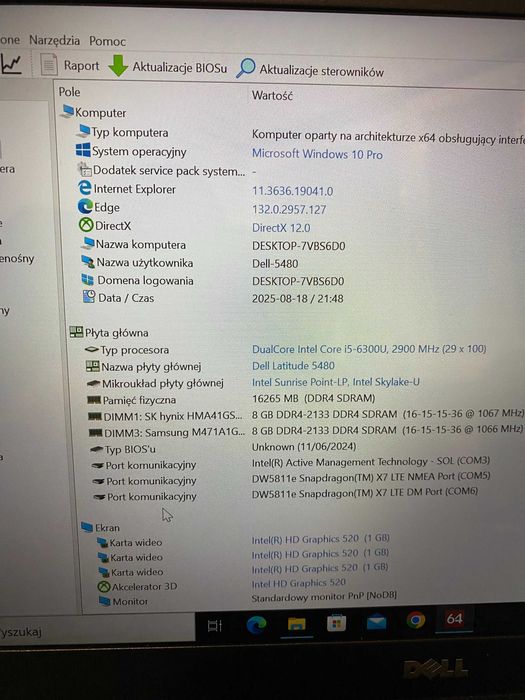Viewport: 525px width, 700px height.
Task: Click the Pamięć fizyczna memory icon
Action: point(94,400)
